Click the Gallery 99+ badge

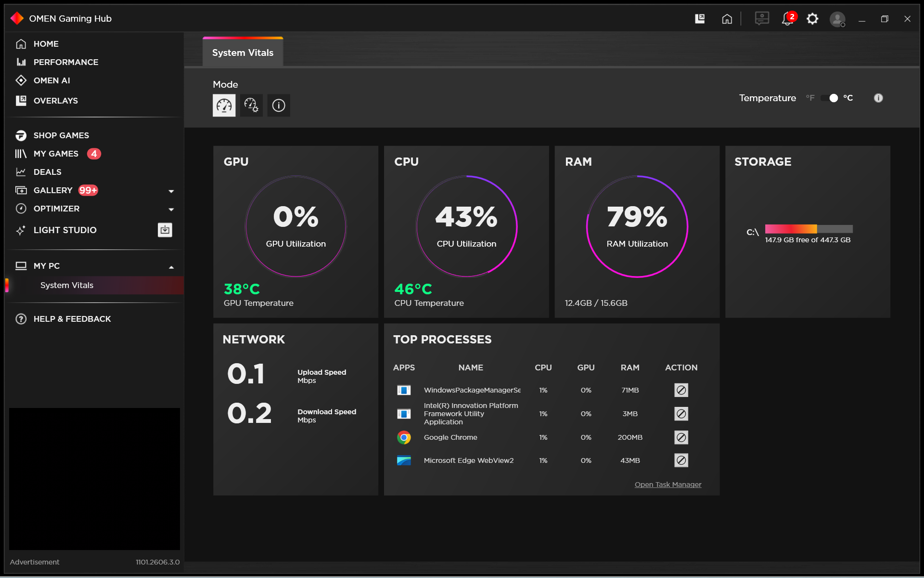tap(88, 190)
